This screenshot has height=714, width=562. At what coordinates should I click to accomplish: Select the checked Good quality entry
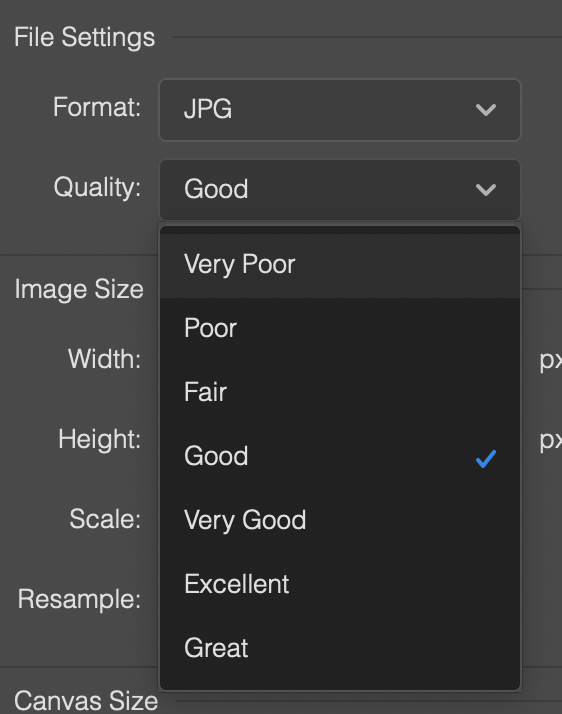click(340, 456)
